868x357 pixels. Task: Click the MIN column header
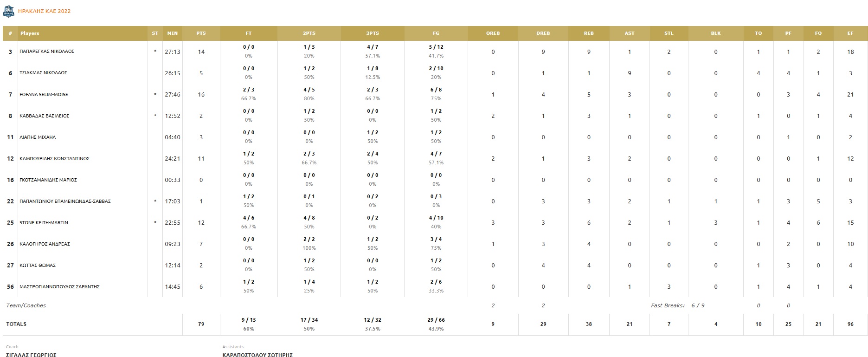tap(173, 33)
